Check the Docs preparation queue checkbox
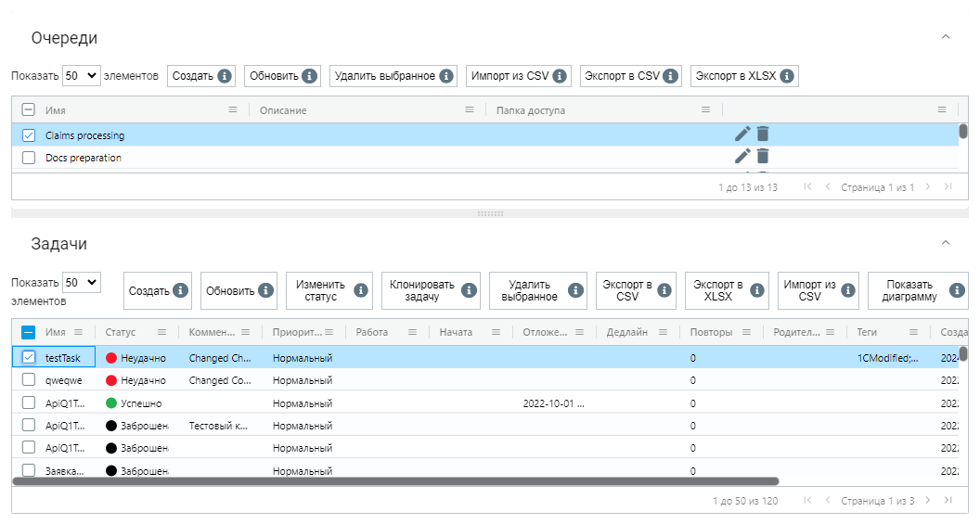 point(28,158)
